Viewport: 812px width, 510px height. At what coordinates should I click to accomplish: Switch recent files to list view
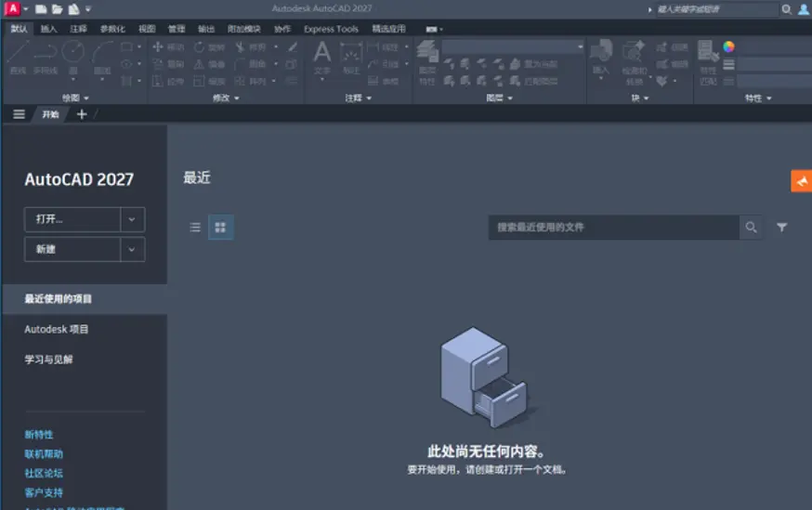coord(195,228)
